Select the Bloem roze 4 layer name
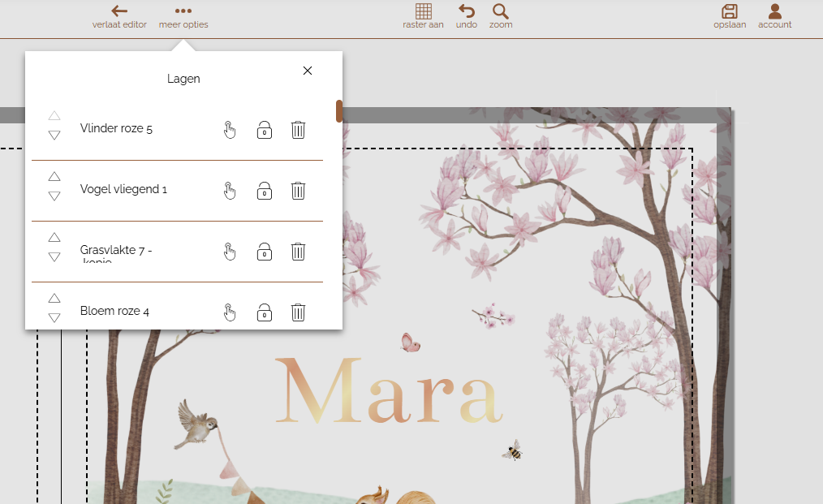The height and width of the screenshot is (504, 823). [x=114, y=311]
